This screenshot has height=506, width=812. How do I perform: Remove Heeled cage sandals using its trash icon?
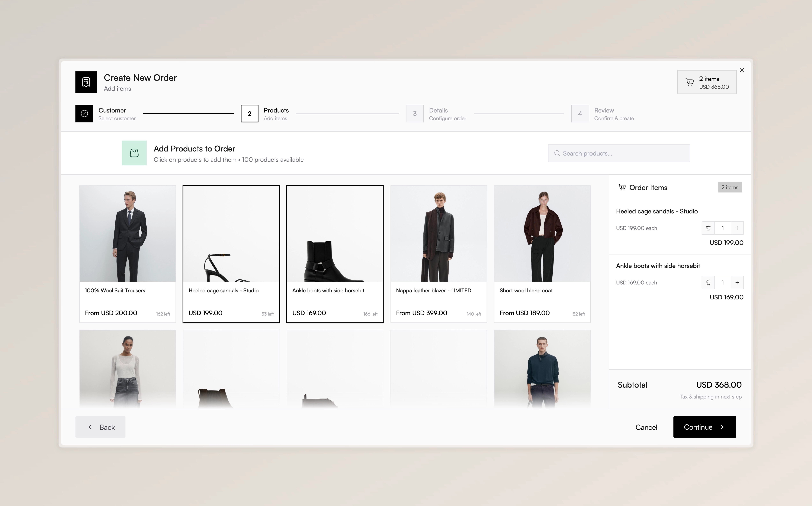click(708, 228)
